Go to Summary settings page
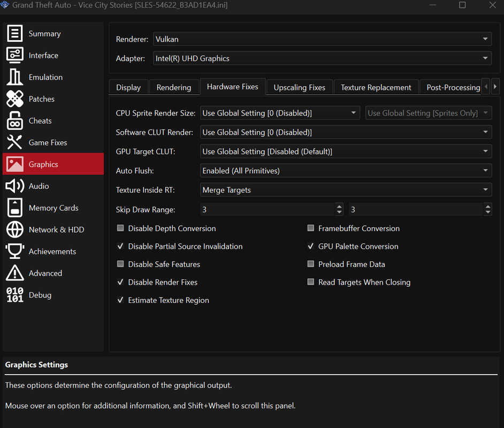Image resolution: width=504 pixels, height=428 pixels. point(53,33)
